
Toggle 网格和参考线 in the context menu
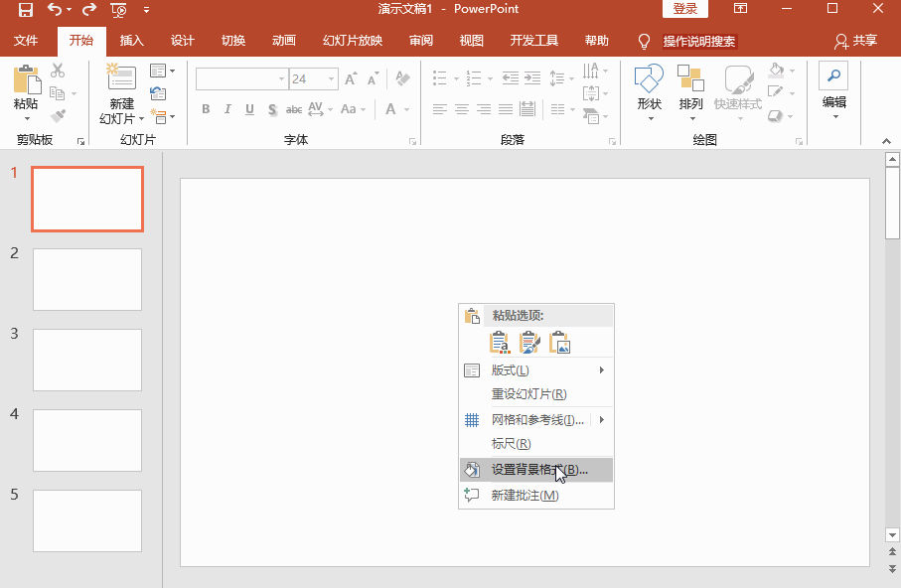click(x=536, y=420)
